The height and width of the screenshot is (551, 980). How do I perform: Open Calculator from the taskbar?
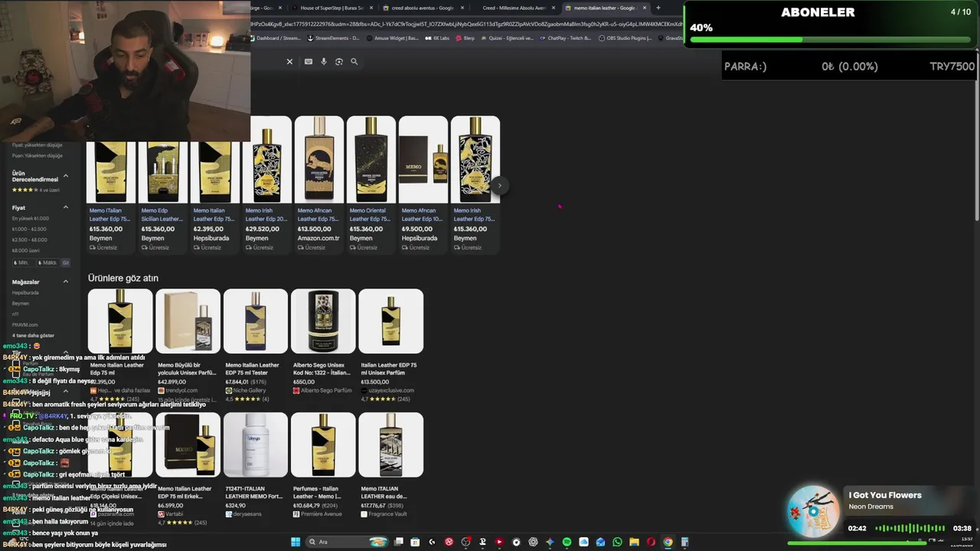coord(684,542)
